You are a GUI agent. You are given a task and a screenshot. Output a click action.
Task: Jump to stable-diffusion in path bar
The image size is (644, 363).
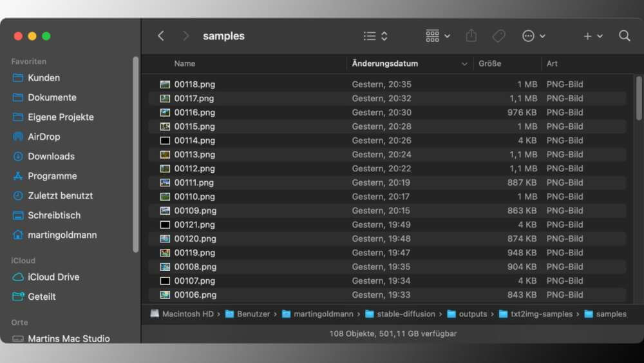[x=406, y=314]
